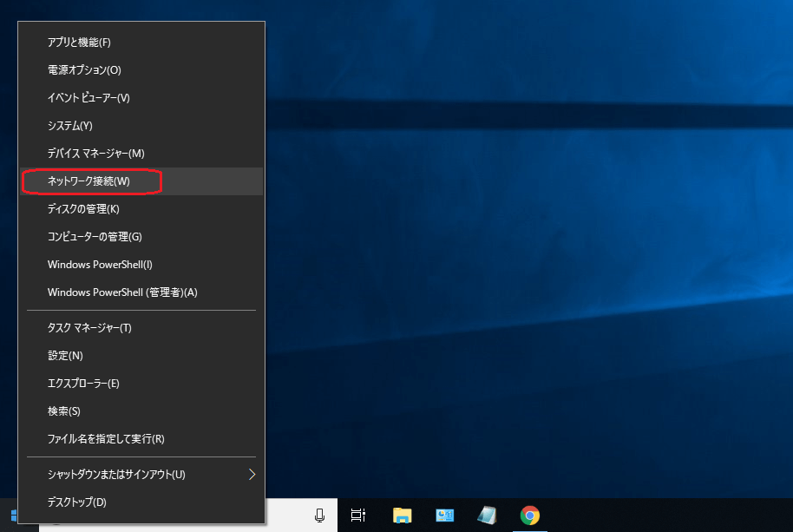793x532 pixels.
Task: Open the 設定 entry
Action: 61,355
